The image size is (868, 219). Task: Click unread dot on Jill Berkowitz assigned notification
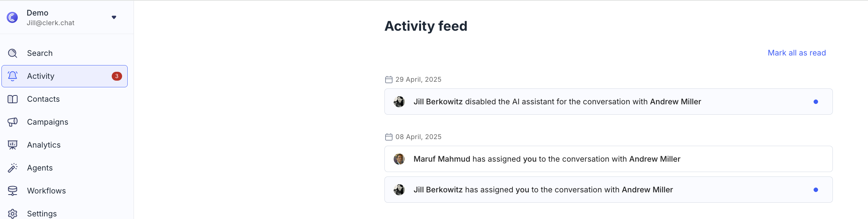(815, 190)
